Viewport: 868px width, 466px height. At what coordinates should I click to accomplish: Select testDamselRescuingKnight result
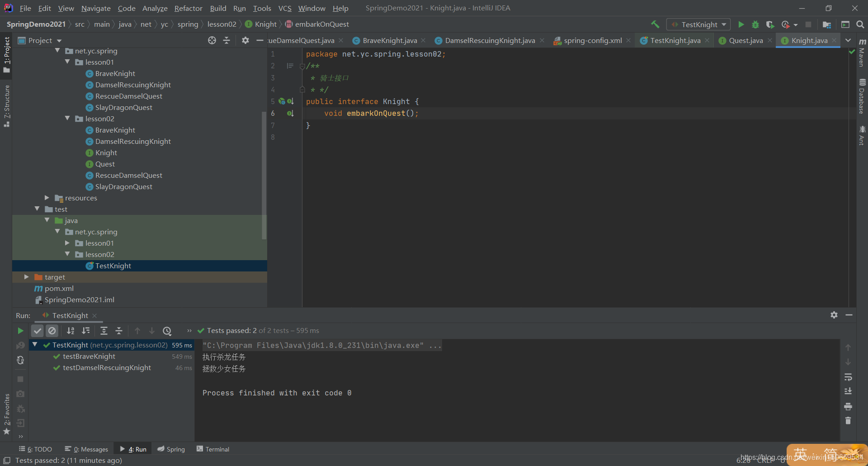(107, 368)
